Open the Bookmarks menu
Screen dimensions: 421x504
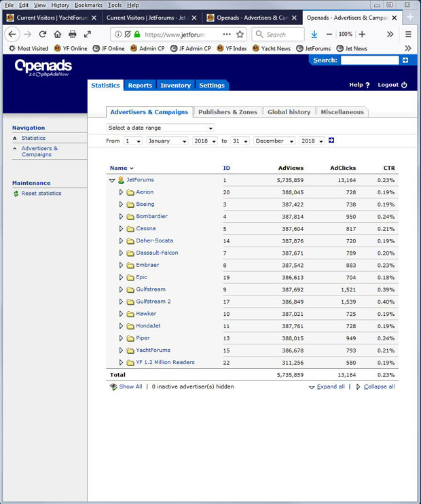click(88, 5)
